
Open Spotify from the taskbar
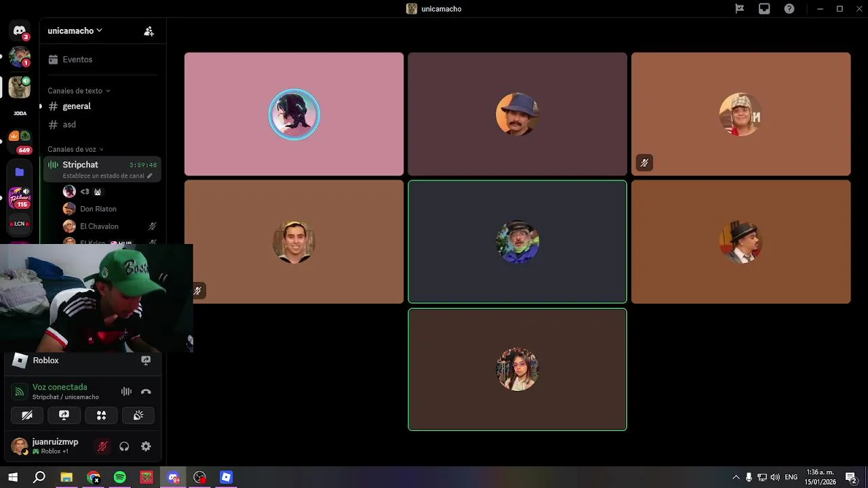coord(120,477)
